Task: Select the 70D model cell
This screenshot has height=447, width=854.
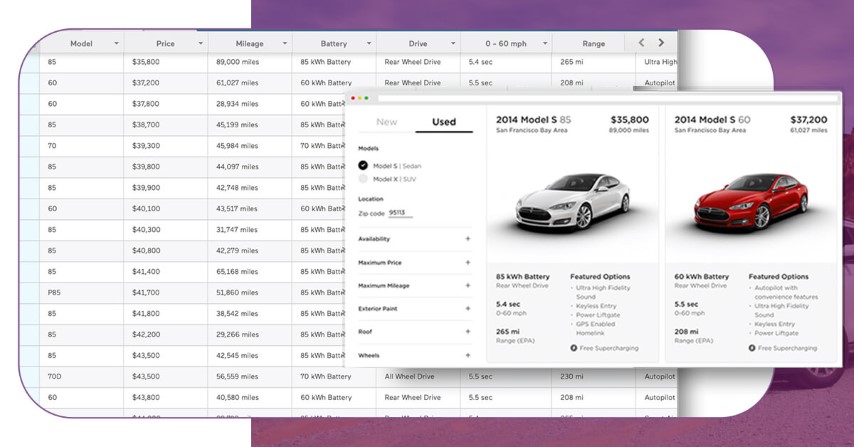Action: [x=81, y=376]
